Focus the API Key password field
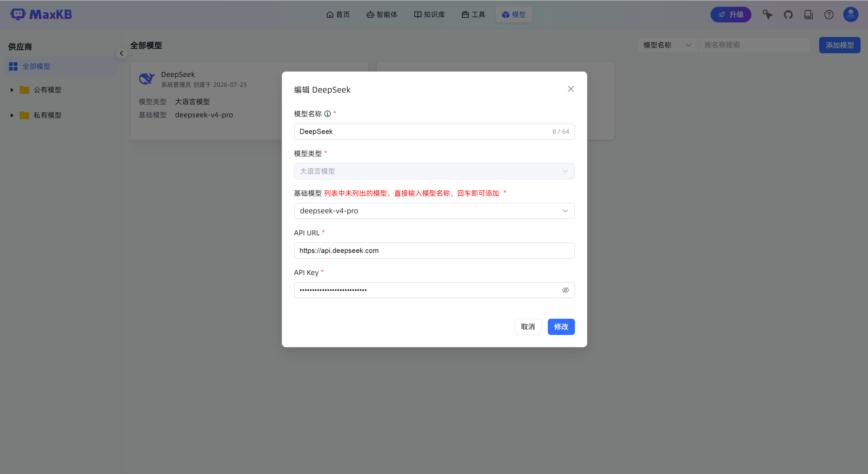The height and width of the screenshot is (474, 868). click(x=434, y=290)
